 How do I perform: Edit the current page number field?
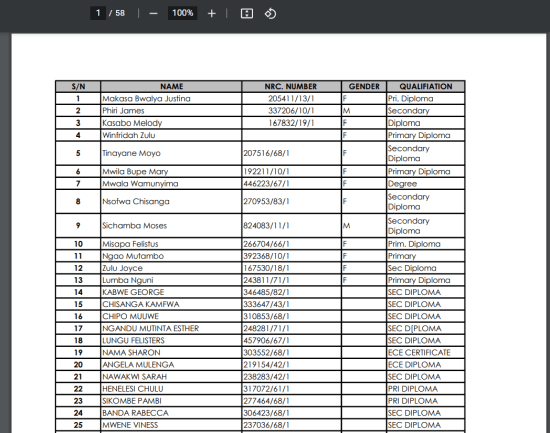coord(98,13)
